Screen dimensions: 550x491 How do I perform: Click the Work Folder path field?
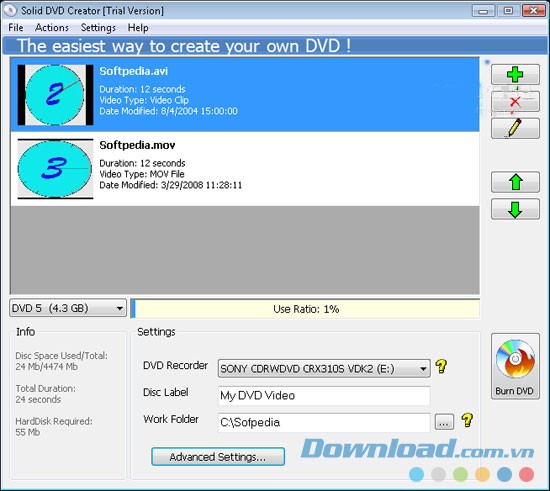(x=324, y=422)
